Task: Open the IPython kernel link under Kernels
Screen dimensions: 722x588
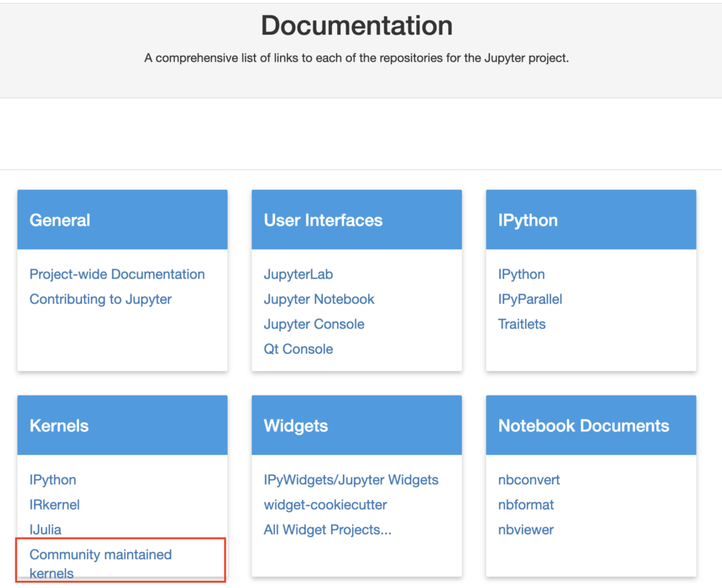Action: click(x=52, y=479)
